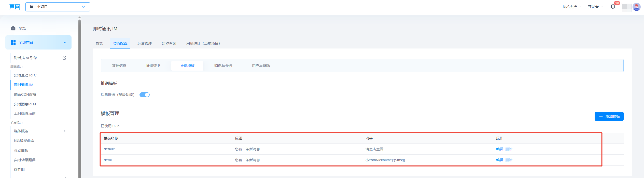Click the sidebar vertical scrollbar
The image size is (644, 178).
coord(79,99)
